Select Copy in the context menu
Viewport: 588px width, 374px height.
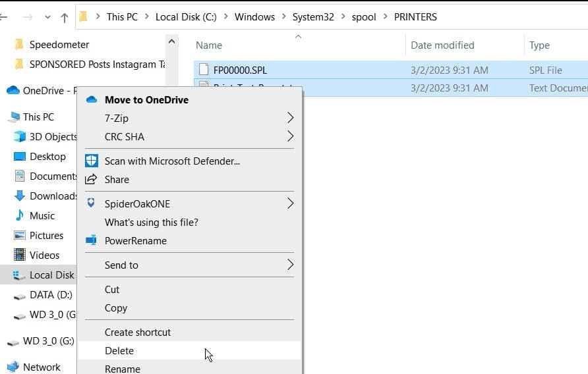tap(116, 307)
